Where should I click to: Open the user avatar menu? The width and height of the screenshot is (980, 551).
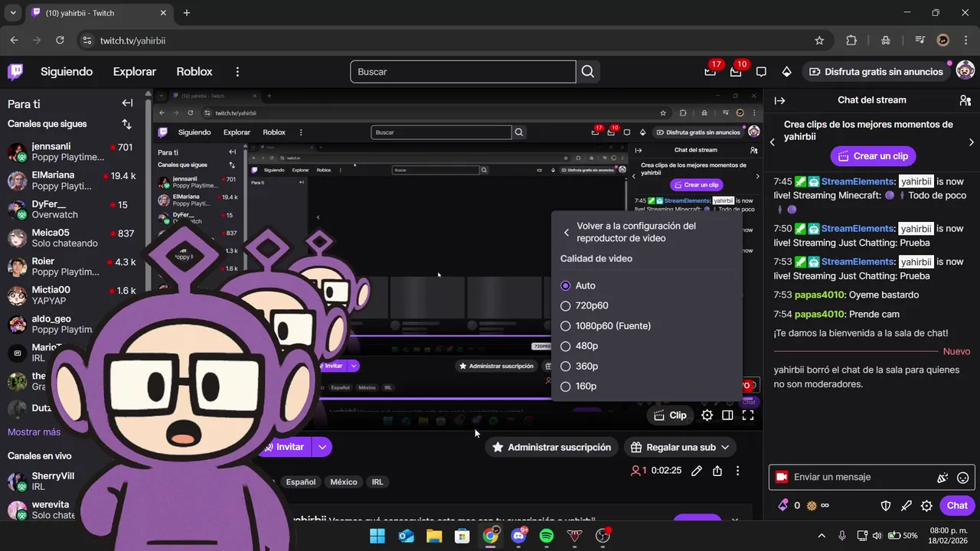(x=965, y=71)
